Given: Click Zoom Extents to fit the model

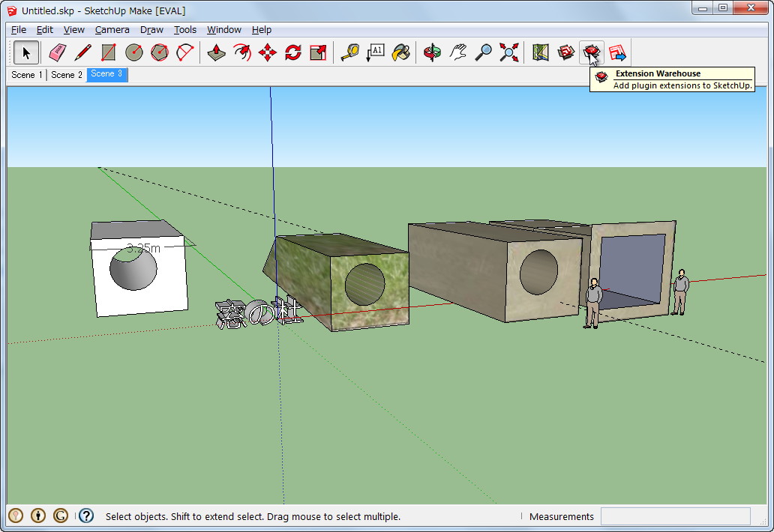Looking at the screenshot, I should (x=508, y=52).
